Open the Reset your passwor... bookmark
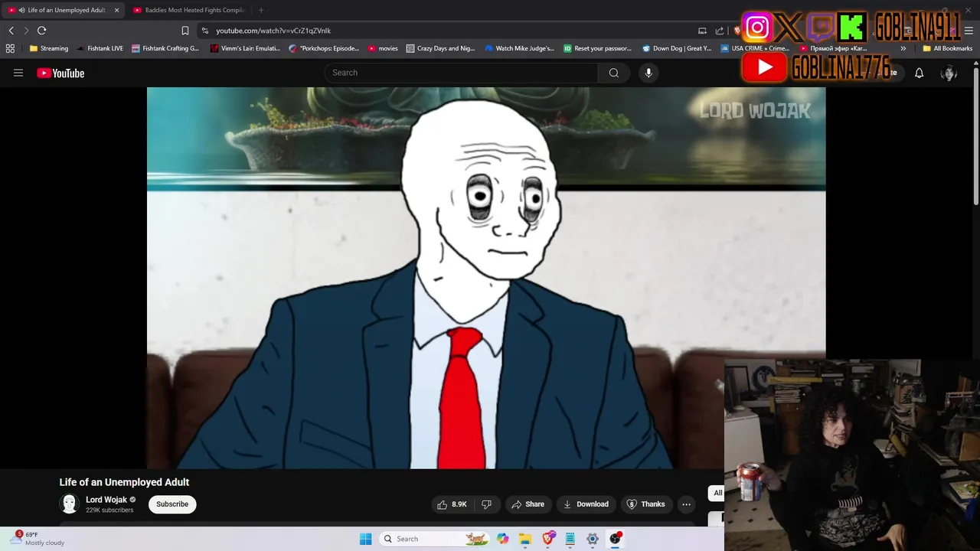The image size is (980, 551). tap(598, 48)
